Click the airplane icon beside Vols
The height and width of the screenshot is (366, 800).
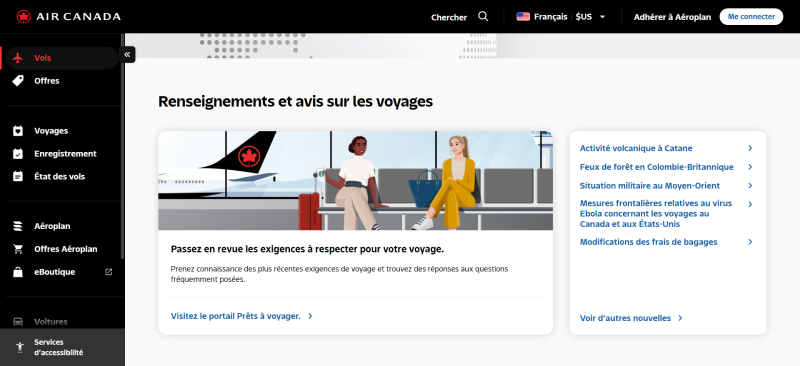(x=18, y=58)
